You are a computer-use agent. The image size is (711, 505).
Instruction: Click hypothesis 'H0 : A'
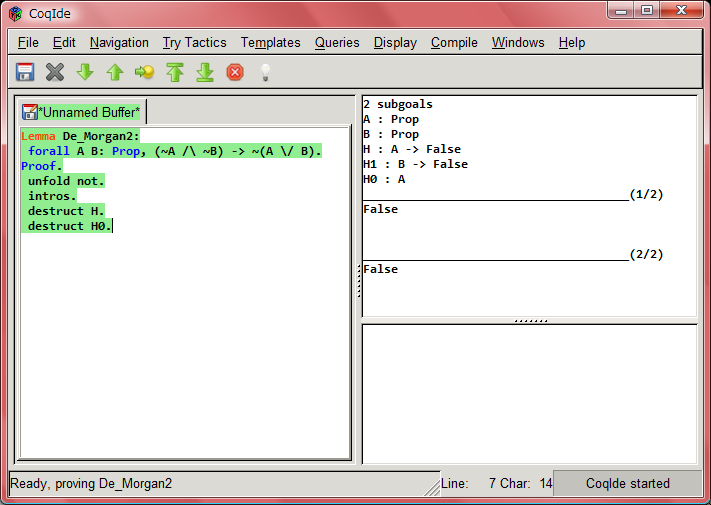[384, 179]
